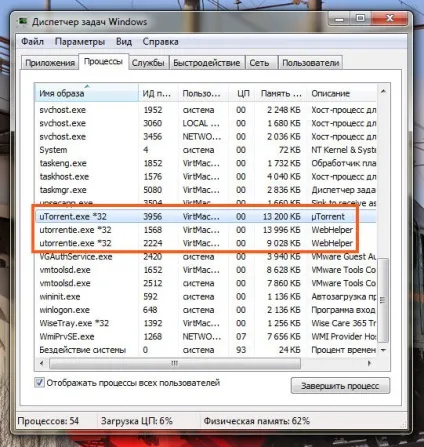Viewport: 424px width, 447px height.
Task: Toggle Отображать процессы всех пользователей checkbox
Action: tap(39, 382)
